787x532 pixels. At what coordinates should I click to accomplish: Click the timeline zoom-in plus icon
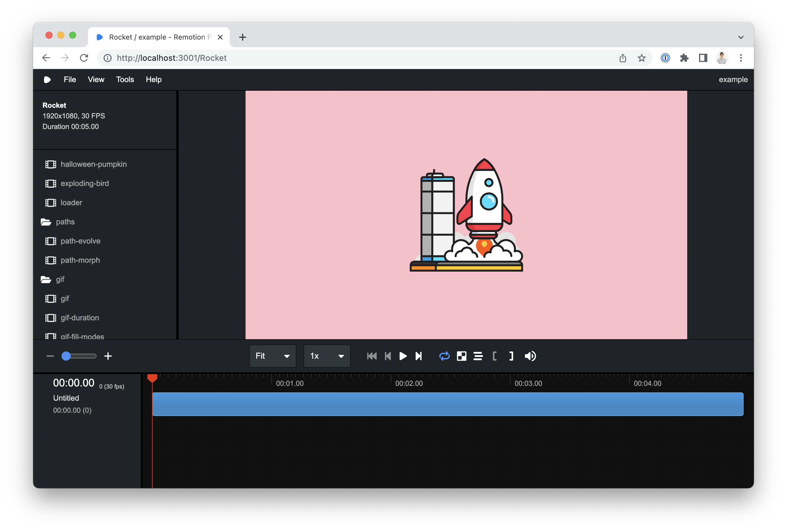click(108, 356)
